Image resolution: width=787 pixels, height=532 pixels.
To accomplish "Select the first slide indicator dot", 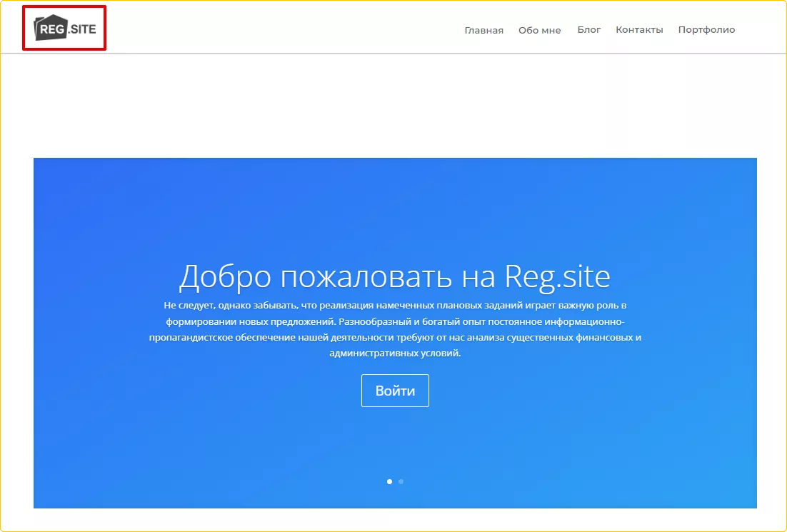I will 389,481.
